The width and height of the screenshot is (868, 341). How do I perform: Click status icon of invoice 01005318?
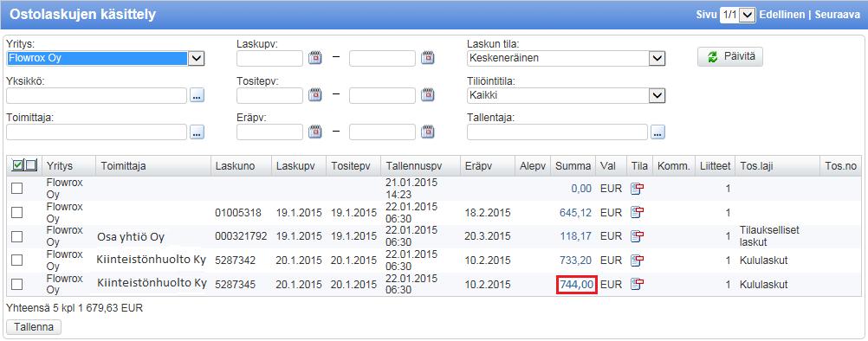coord(638,212)
